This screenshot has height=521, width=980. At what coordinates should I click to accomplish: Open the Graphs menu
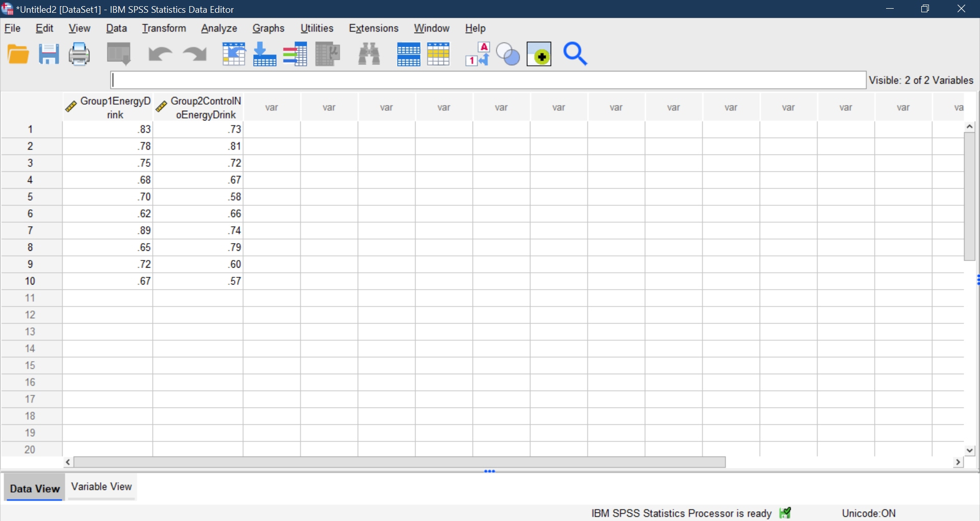pos(268,29)
